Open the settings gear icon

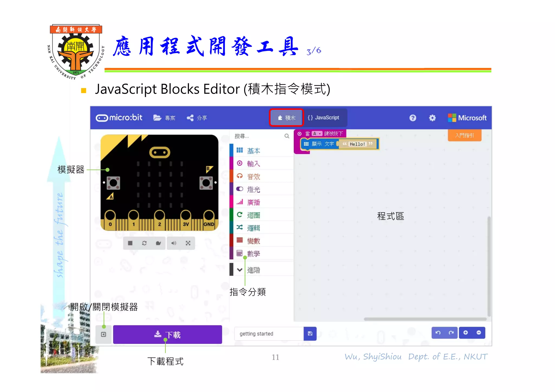[x=432, y=118]
